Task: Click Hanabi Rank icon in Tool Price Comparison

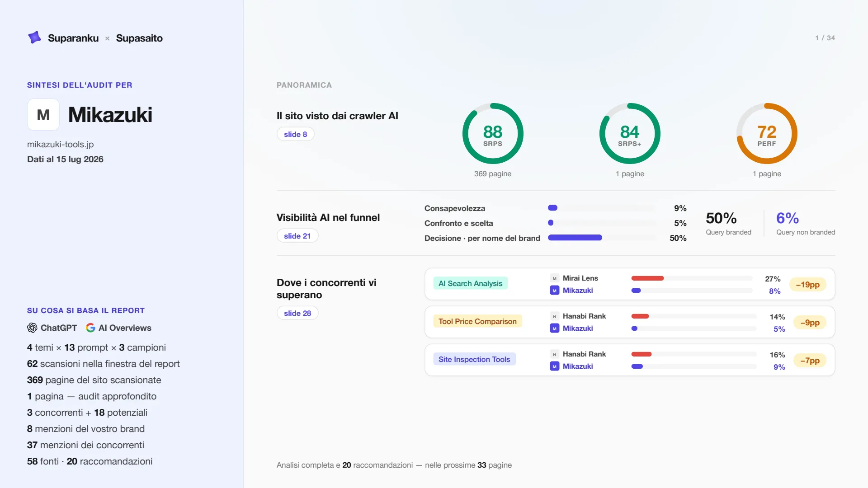Action: click(554, 316)
